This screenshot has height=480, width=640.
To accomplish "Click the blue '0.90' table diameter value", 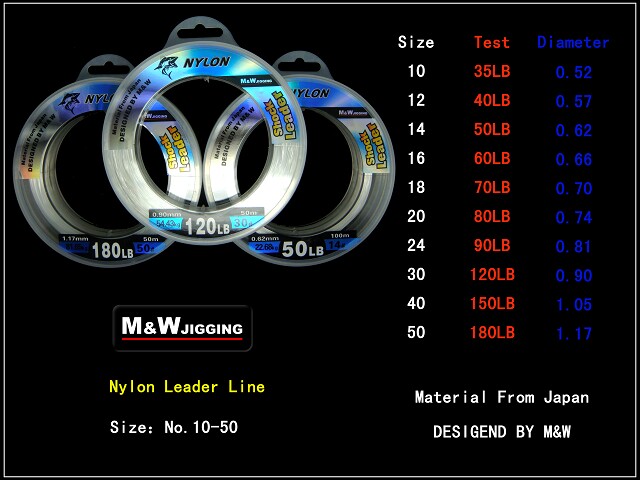I will [x=573, y=276].
